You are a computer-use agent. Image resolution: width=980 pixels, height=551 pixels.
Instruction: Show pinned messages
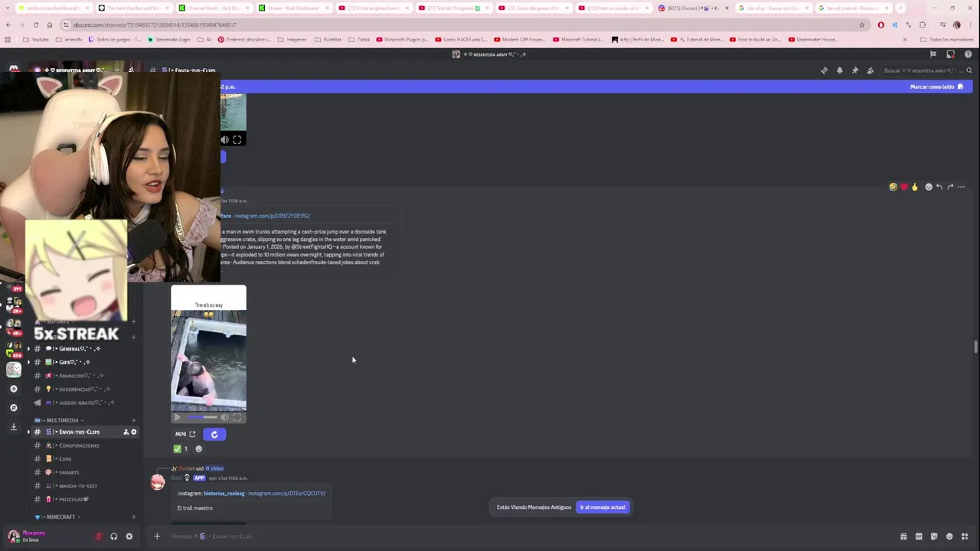click(854, 70)
